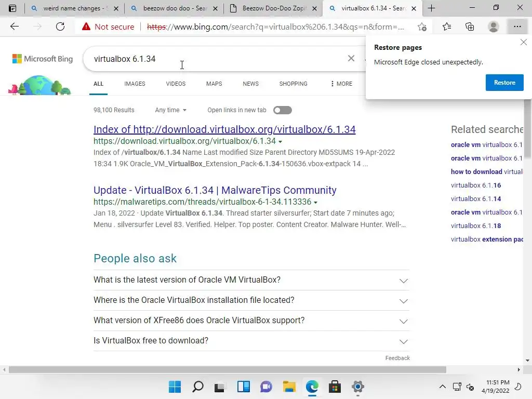Viewport: 532px width, 399px height.
Task: Click the horizontal scrollbar thumb
Action: 228,369
